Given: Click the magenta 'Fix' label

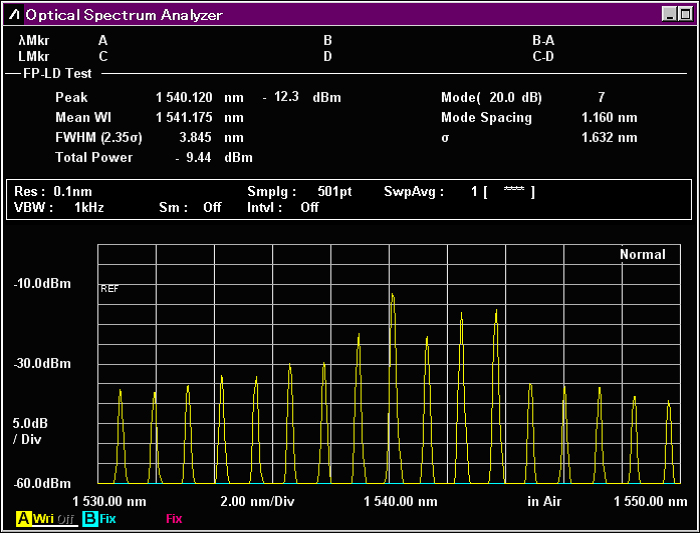Looking at the screenshot, I should (x=174, y=519).
